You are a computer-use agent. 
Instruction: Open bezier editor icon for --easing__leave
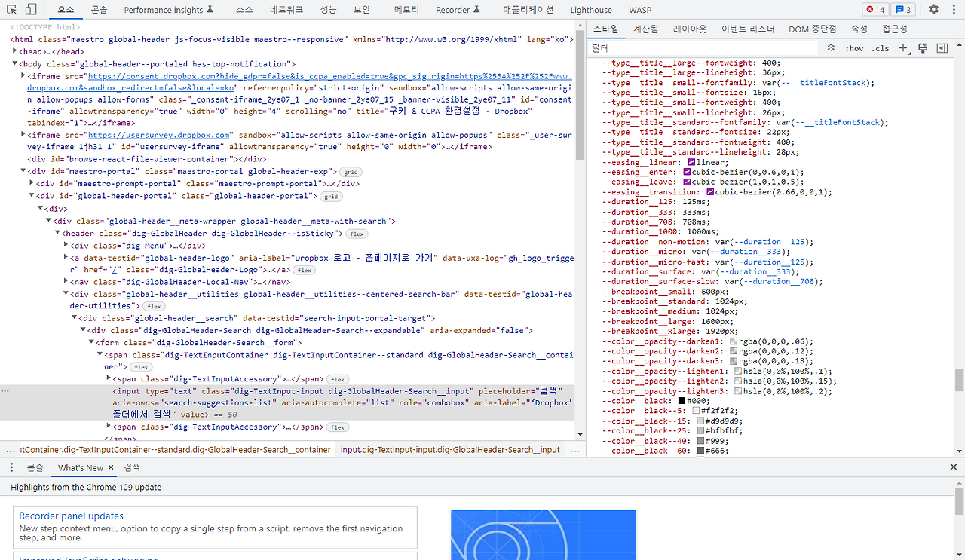click(x=687, y=182)
